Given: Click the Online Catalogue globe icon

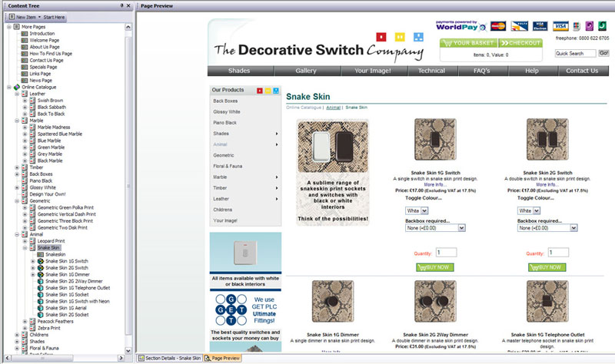Looking at the screenshot, I should click(17, 87).
